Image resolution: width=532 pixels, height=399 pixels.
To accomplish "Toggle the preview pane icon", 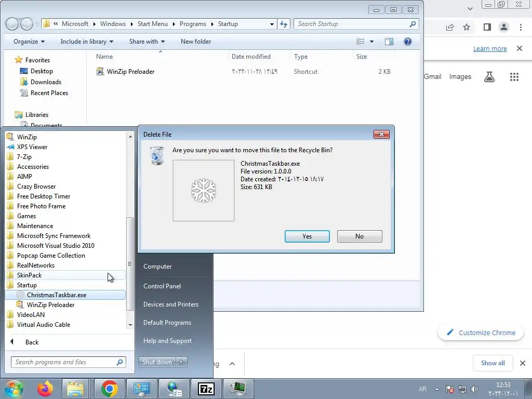I will tap(389, 42).
